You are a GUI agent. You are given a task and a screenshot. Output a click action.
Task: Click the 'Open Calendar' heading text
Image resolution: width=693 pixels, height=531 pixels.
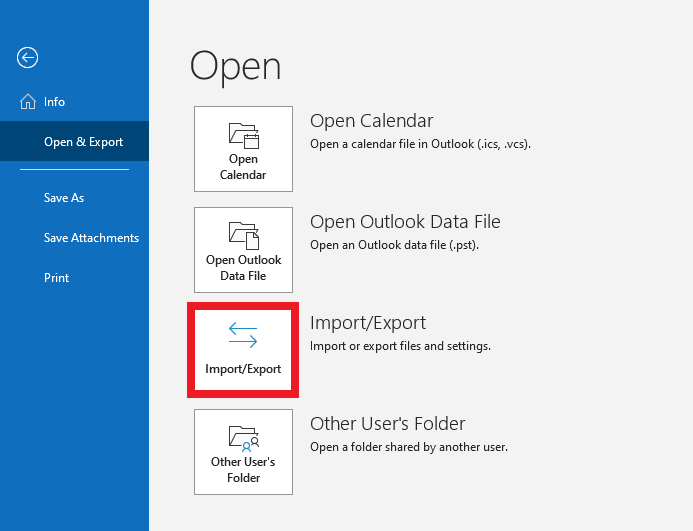pos(371,121)
